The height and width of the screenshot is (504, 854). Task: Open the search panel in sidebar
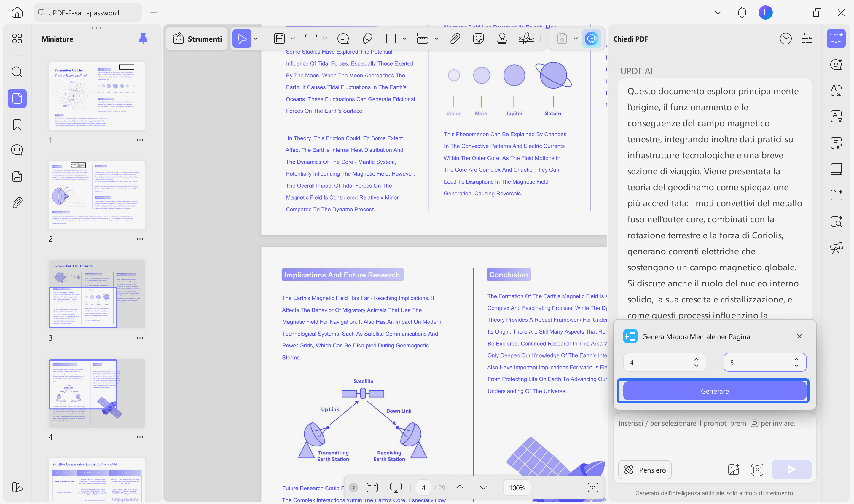[x=17, y=72]
